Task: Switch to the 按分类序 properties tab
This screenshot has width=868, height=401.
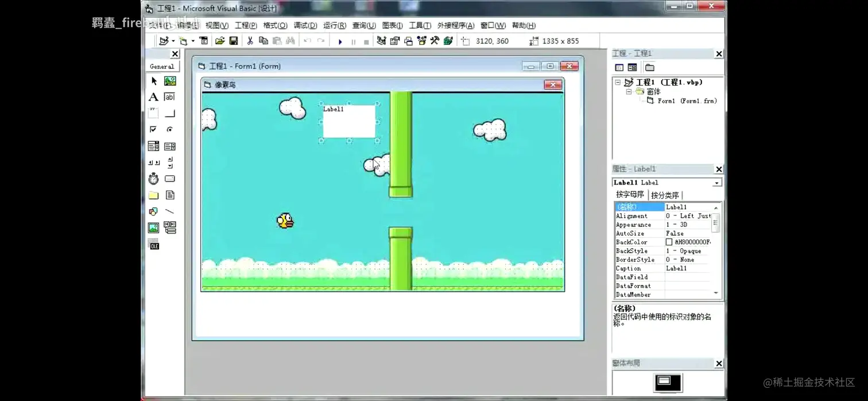Action: tap(665, 195)
